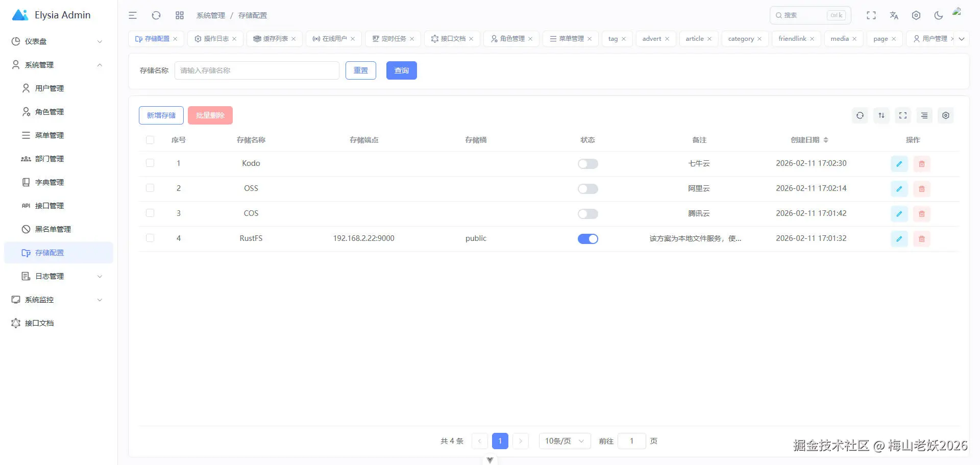Refresh the storage table data
Screen dimensions: 980x465
860,115
